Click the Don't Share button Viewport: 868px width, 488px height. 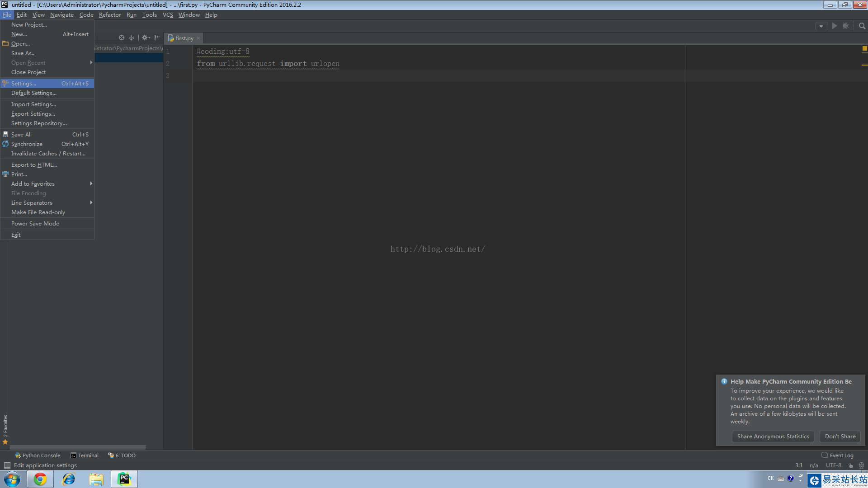coord(840,436)
